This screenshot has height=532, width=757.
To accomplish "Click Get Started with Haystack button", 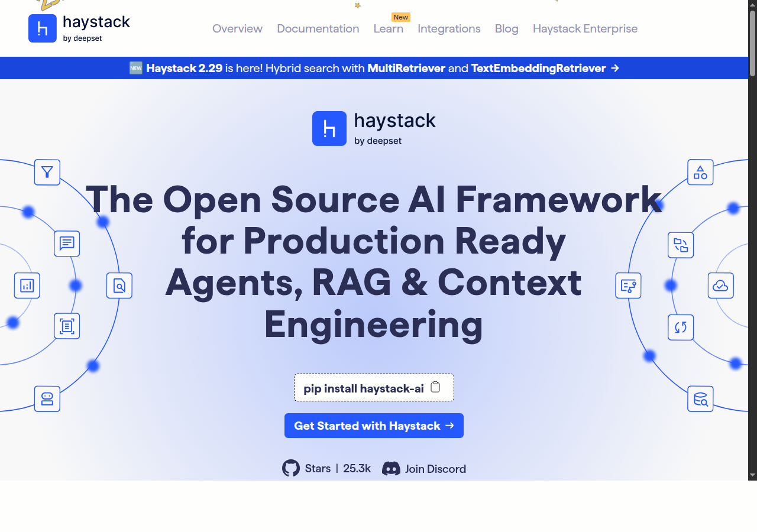I will click(x=374, y=426).
